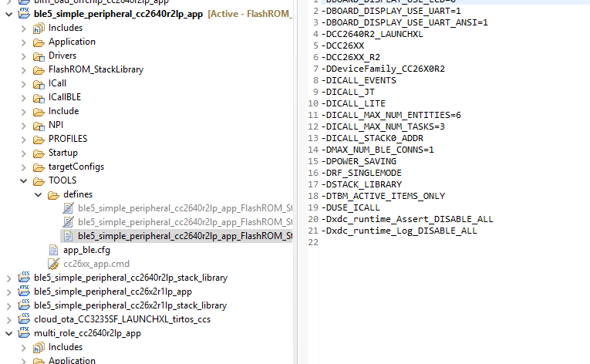
Task: Click the app_ble.cfg file icon
Action: click(53, 250)
